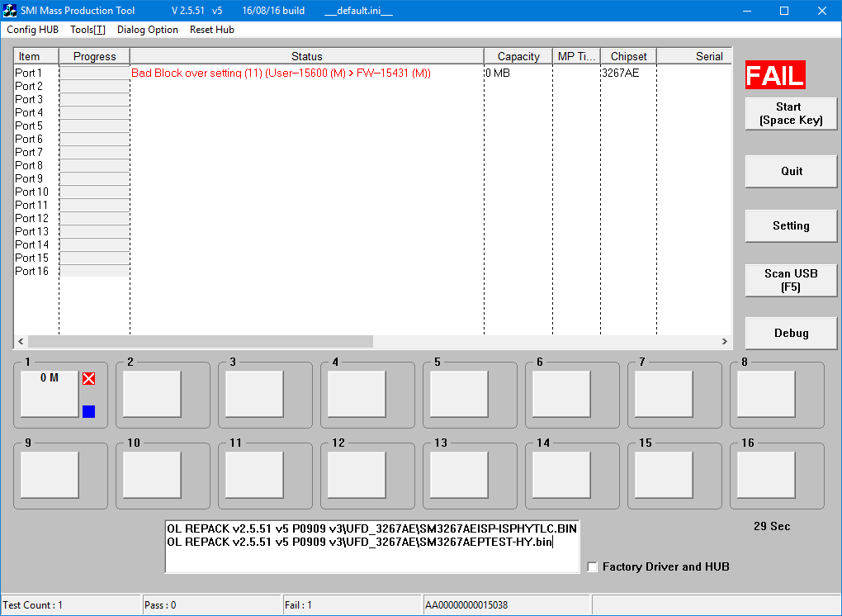Click the red X fail icon in slot 1

[x=89, y=379]
